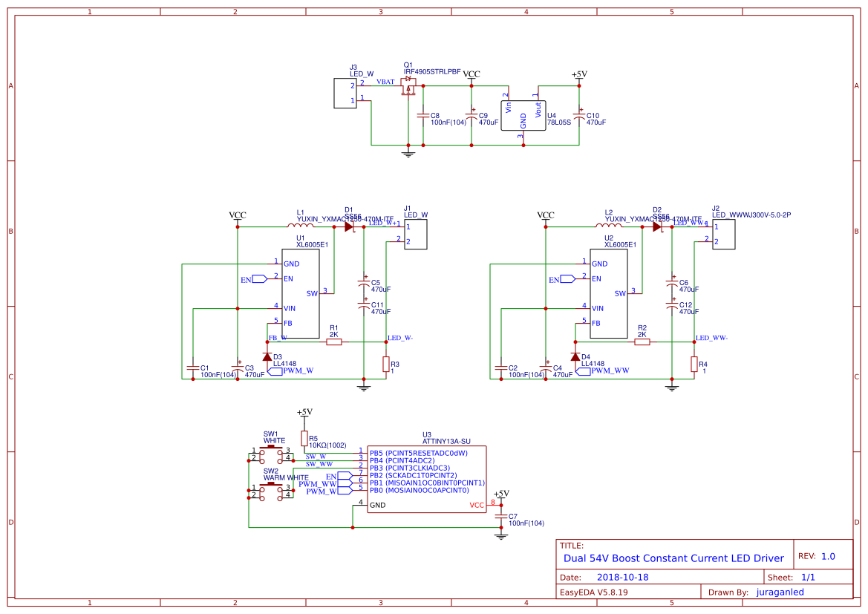Click the U3 ATTINY13A-SU microcontroller symbol
The width and height of the screenshot is (868, 614).
tap(425, 479)
